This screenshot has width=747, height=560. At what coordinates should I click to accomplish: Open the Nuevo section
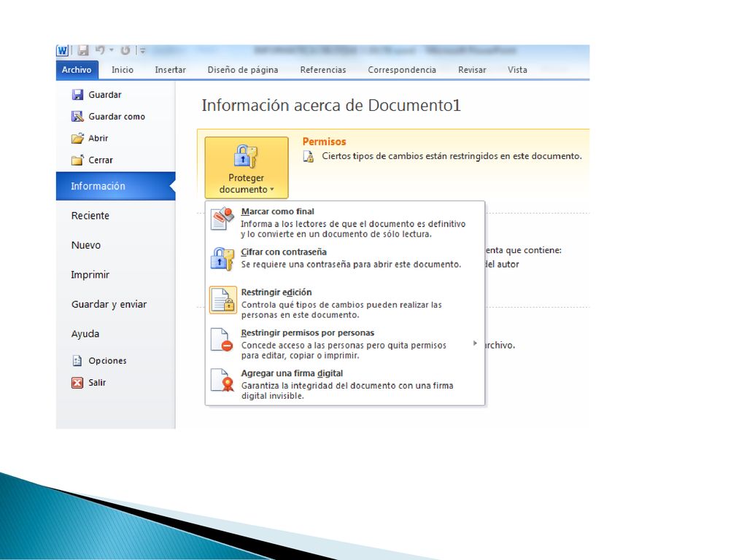click(86, 245)
